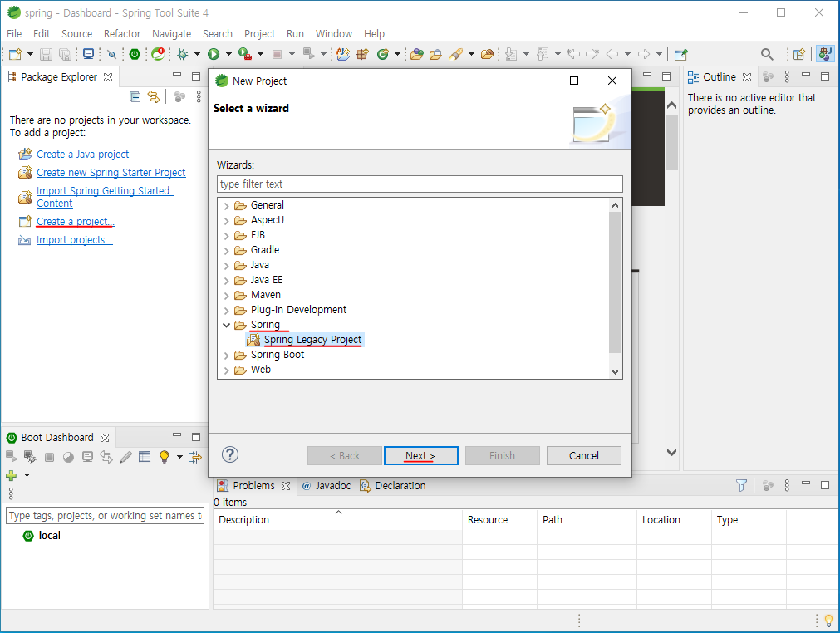Click the Import projects link
Screen dimensions: 840x633
[x=75, y=240]
